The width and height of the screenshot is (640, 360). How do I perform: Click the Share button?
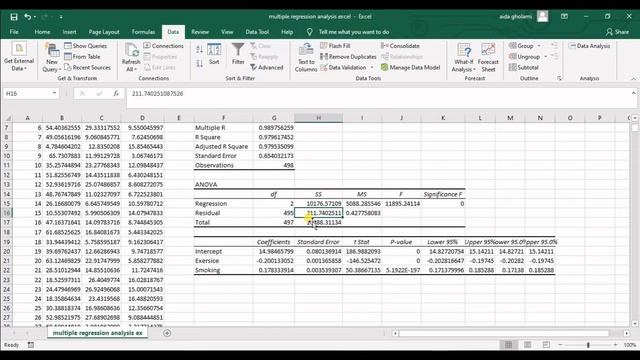coord(617,32)
